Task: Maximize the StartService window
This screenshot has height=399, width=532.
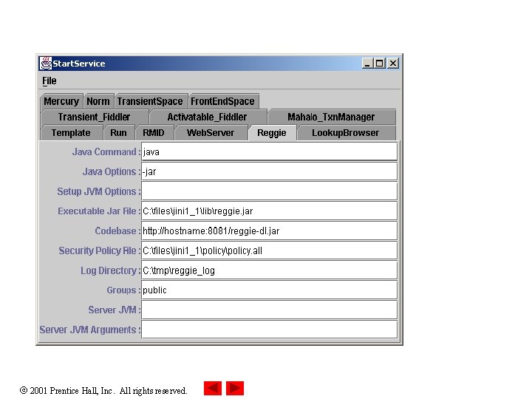Action: [x=380, y=64]
